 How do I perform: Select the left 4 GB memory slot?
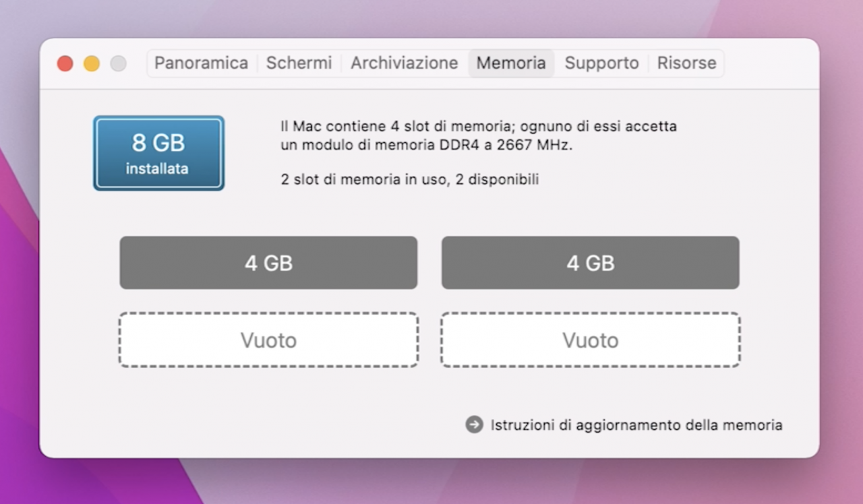268,263
